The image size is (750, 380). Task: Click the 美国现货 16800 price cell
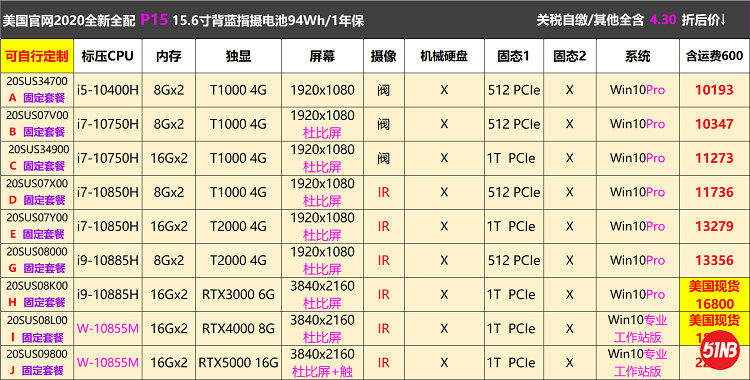pyautogui.click(x=714, y=294)
